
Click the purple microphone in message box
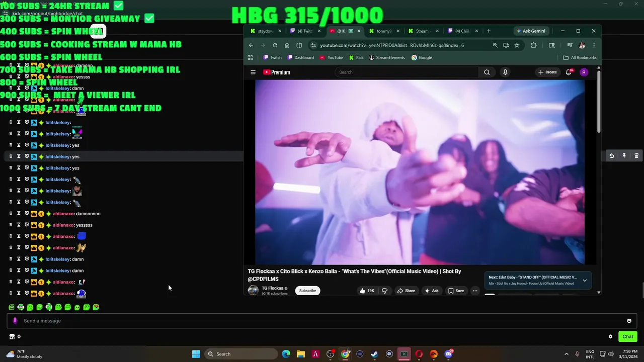pyautogui.click(x=15, y=321)
